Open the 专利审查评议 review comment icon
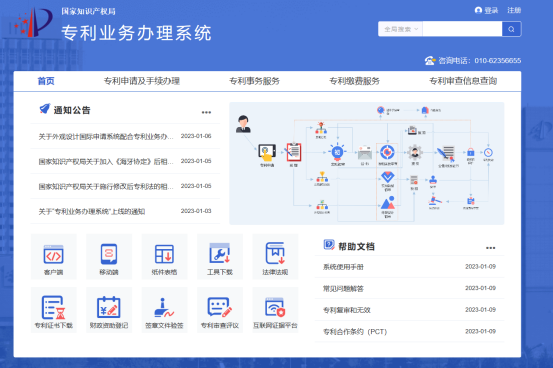This screenshot has height=368, width=553. (220, 310)
